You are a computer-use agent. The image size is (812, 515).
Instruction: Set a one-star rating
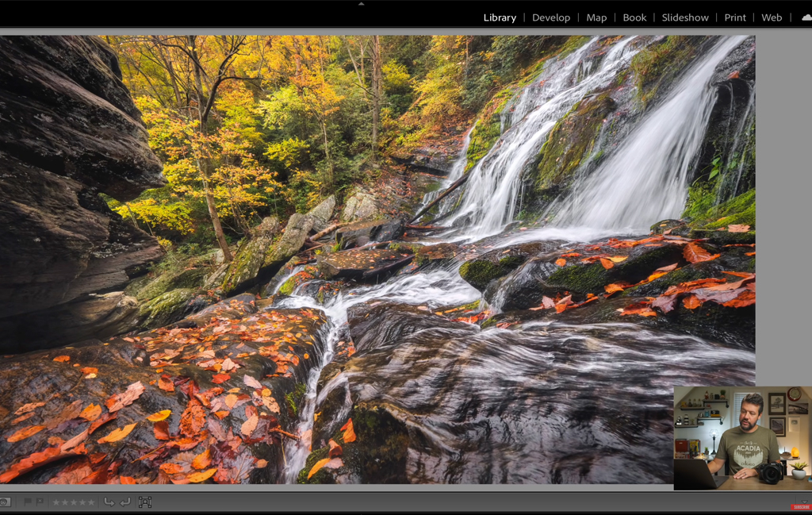coord(56,502)
